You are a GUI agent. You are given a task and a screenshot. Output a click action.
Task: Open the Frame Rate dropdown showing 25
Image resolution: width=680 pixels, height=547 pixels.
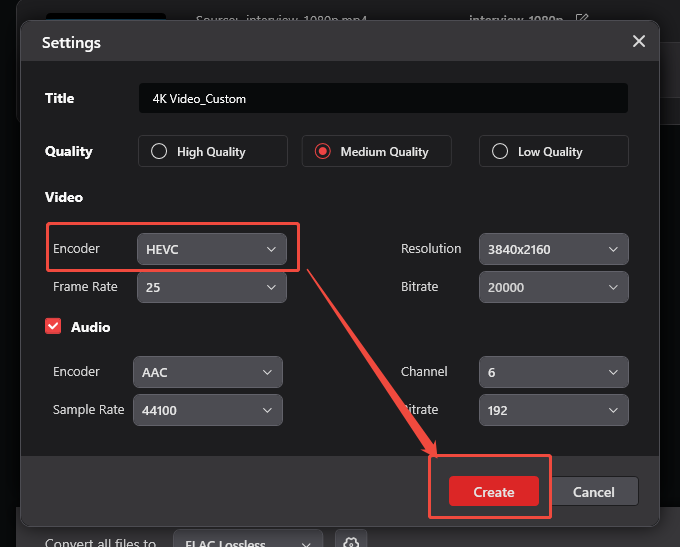[x=212, y=287]
